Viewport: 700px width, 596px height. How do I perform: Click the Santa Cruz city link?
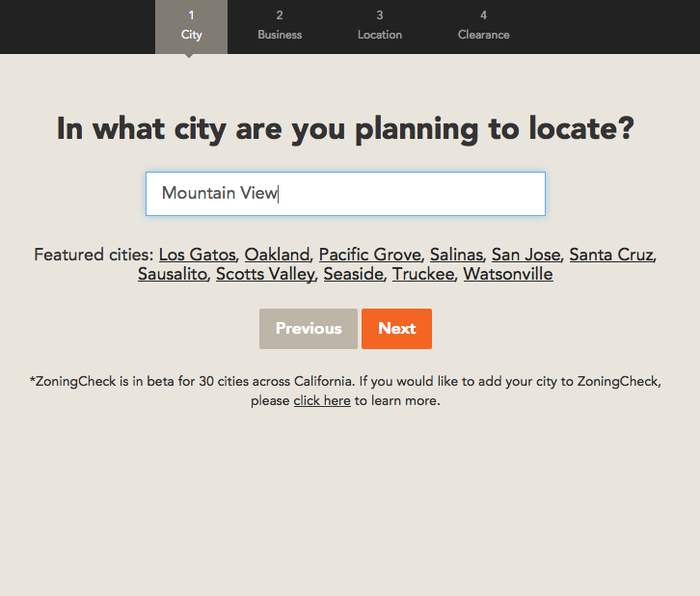(x=611, y=255)
